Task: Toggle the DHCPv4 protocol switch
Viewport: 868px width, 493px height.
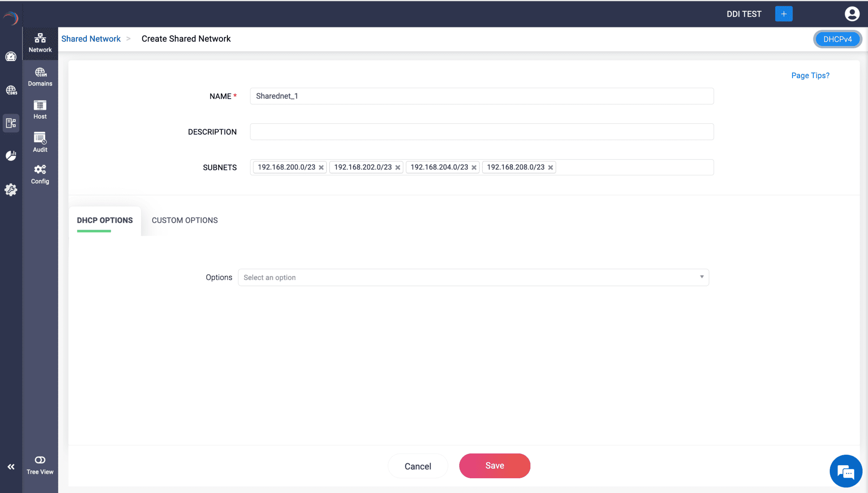Action: point(837,39)
